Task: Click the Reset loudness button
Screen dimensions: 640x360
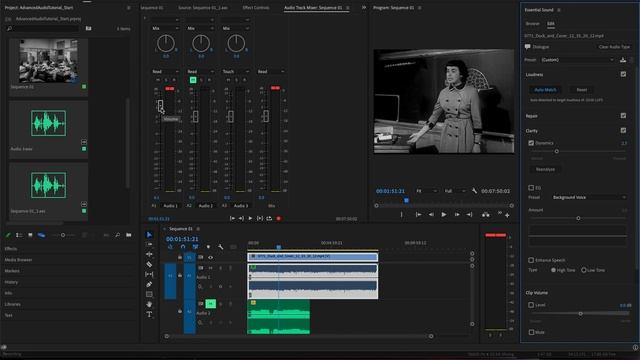Action: tap(582, 90)
